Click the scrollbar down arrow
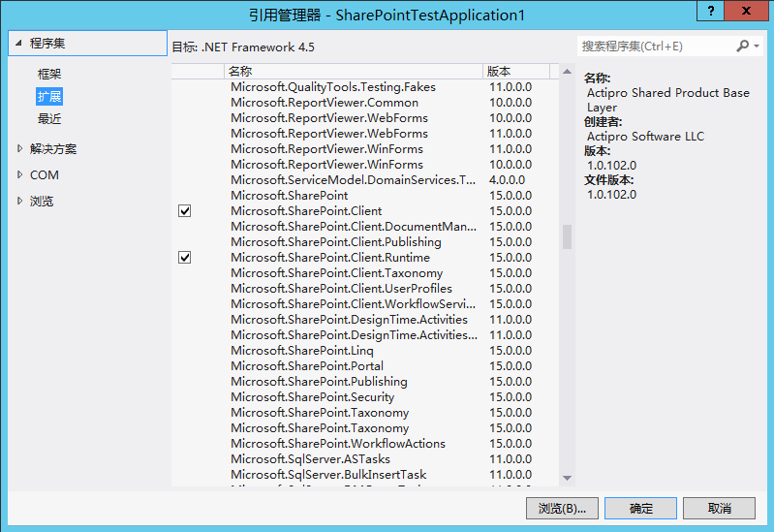Screen dimensions: 774x532 [567, 478]
